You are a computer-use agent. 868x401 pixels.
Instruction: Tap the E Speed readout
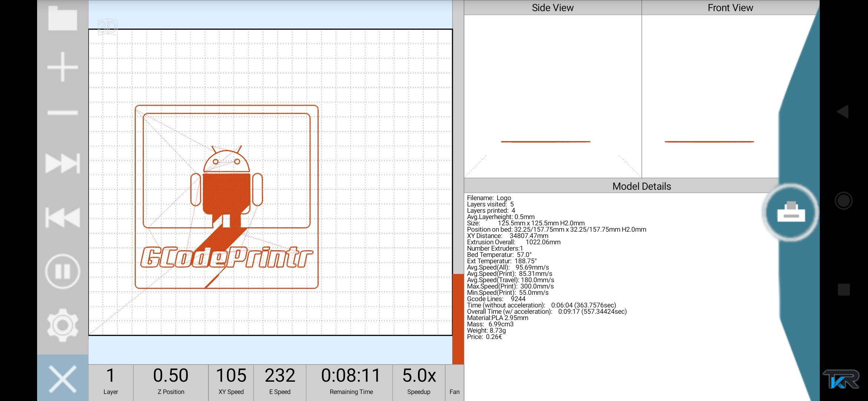(x=280, y=382)
